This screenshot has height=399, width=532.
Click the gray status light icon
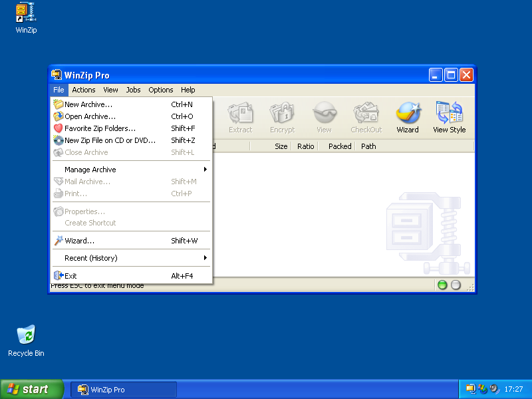pos(456,285)
